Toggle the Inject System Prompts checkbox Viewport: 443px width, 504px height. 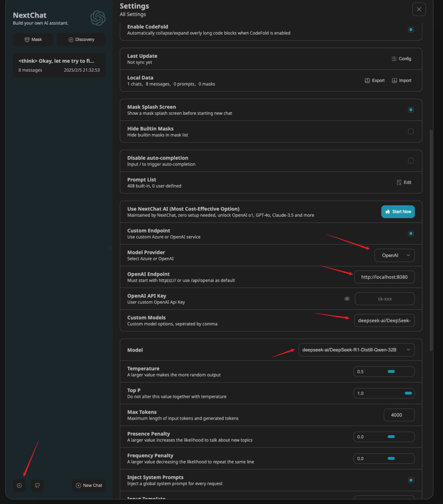[411, 480]
